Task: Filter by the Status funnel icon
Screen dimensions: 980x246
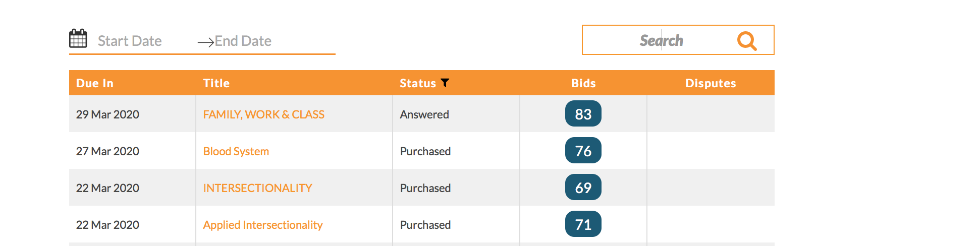Action: (x=445, y=83)
